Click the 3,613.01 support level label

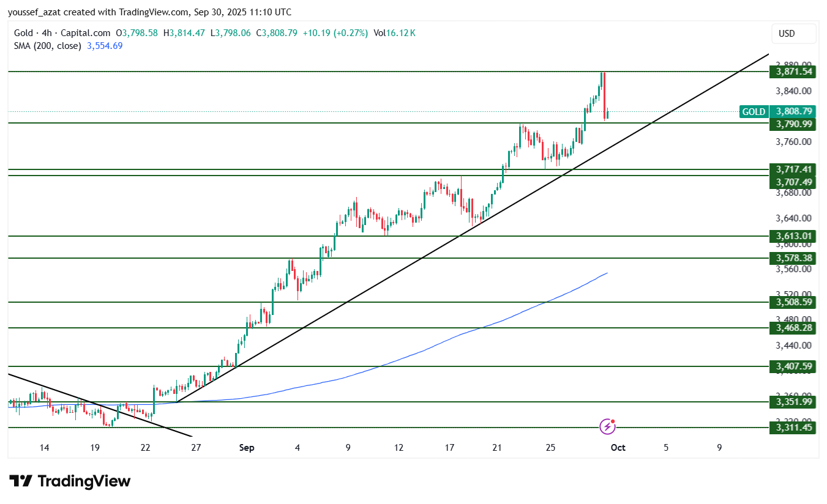(x=794, y=236)
